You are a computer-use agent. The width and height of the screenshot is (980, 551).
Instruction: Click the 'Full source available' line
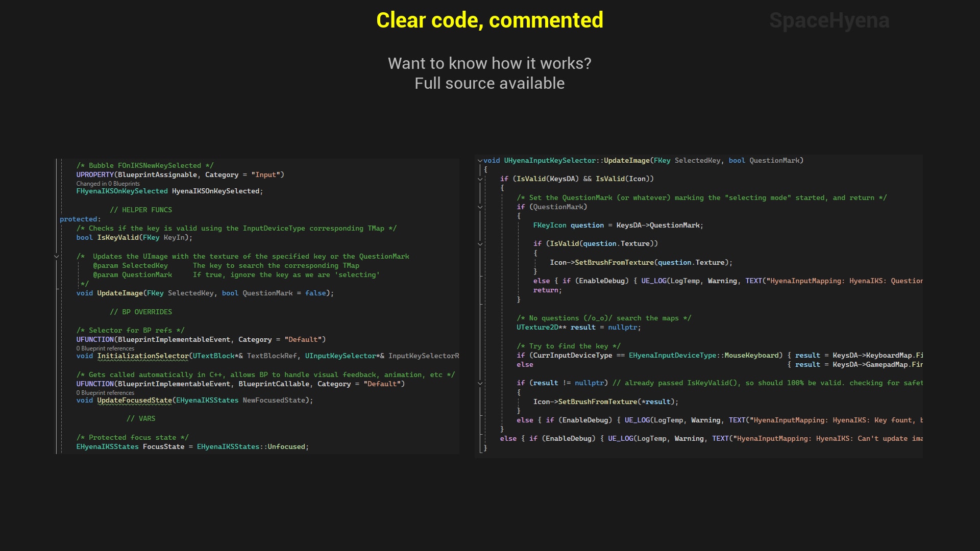(x=489, y=83)
